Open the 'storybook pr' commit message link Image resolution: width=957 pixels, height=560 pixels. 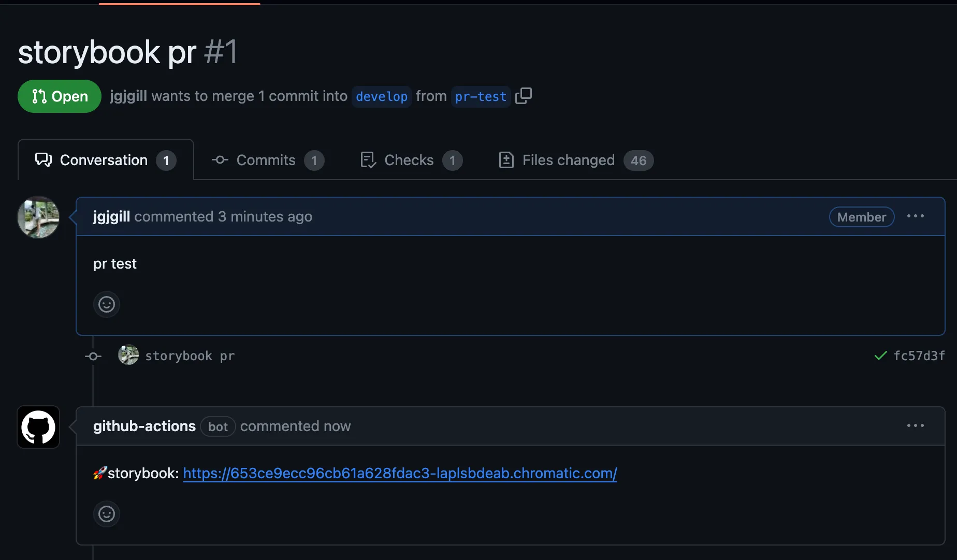[x=190, y=356]
